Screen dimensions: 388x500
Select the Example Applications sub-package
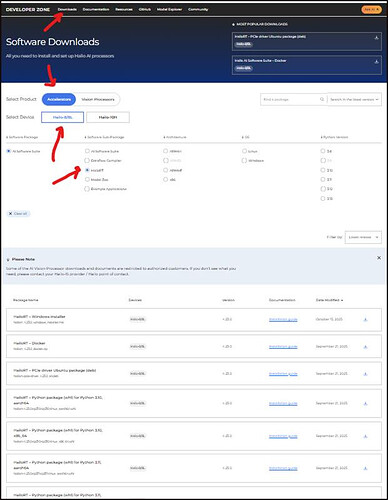click(87, 189)
